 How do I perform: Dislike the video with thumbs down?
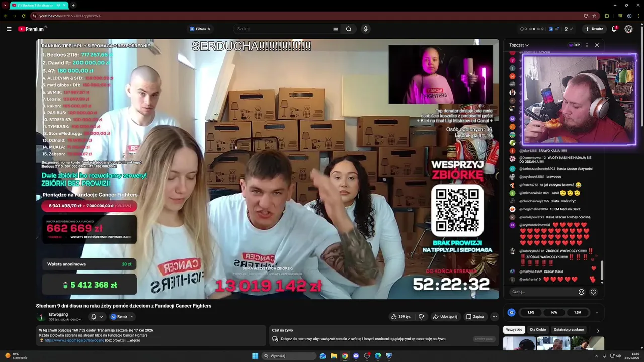[421, 317]
